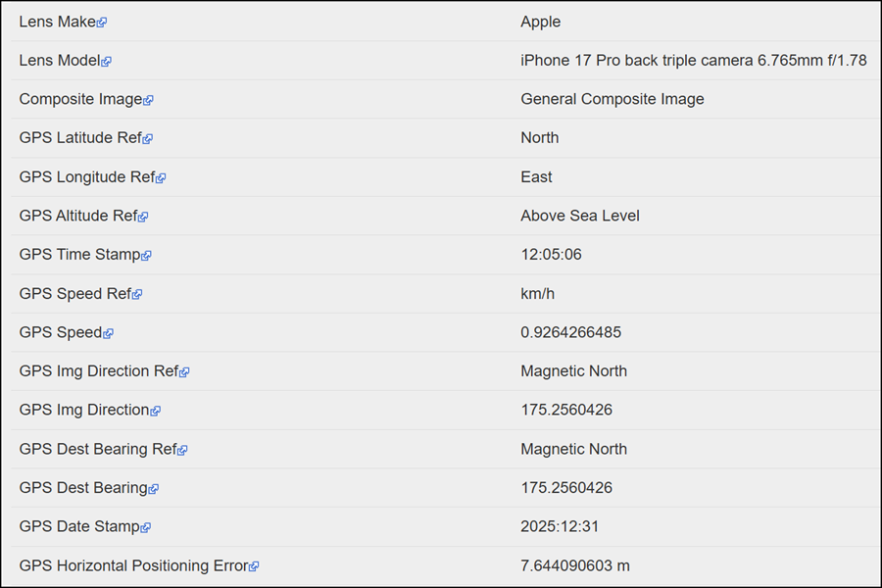
Task: Click the GPS Speed Ref external link icon
Action: (137, 292)
